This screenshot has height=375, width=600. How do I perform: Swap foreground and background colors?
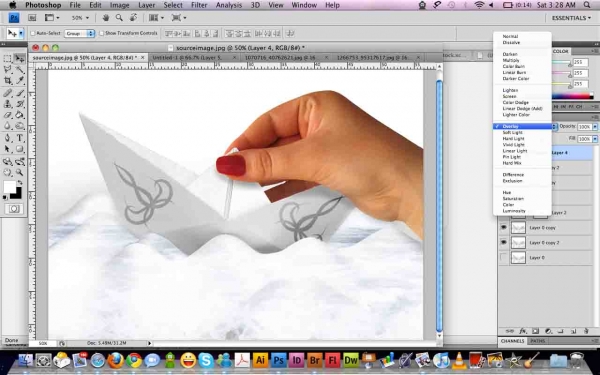coord(20,183)
